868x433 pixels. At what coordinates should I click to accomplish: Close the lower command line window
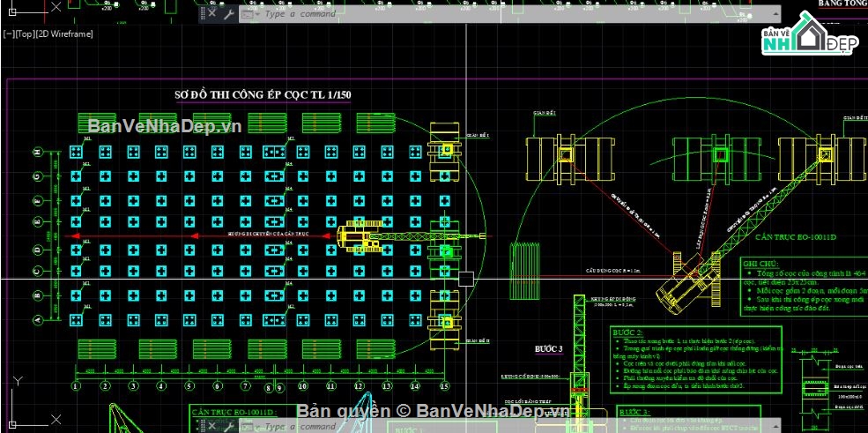pos(212,426)
